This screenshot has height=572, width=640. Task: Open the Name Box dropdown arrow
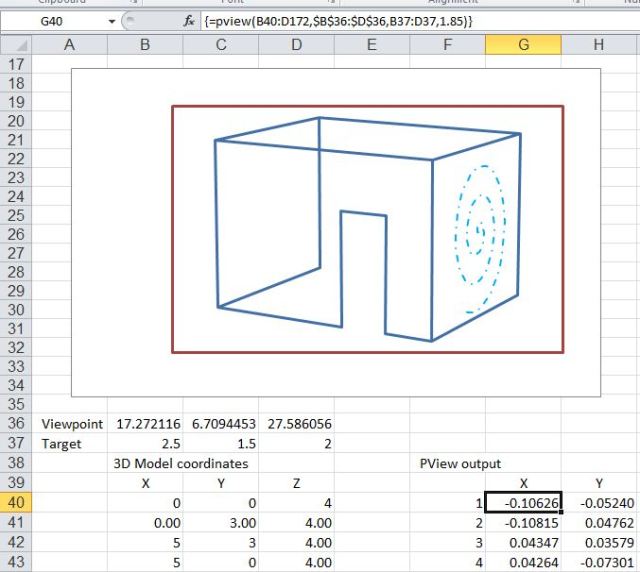109,20
